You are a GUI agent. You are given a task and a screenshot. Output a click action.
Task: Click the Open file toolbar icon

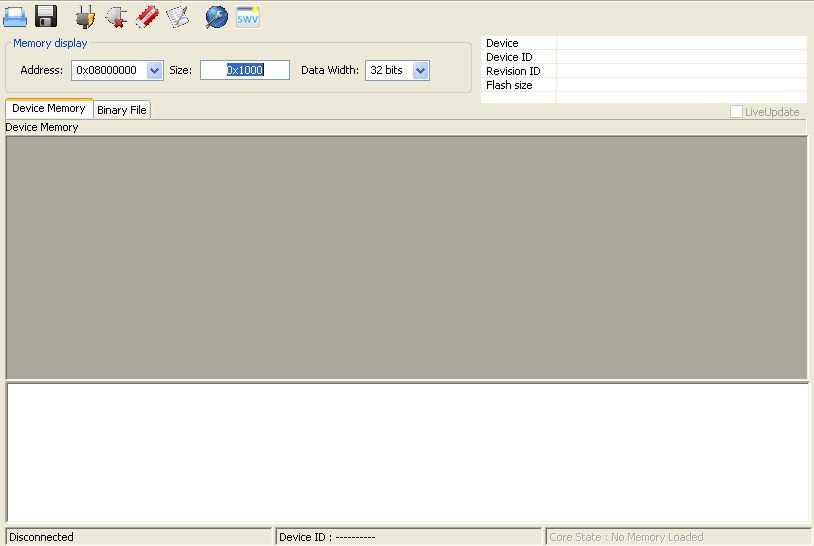point(15,16)
